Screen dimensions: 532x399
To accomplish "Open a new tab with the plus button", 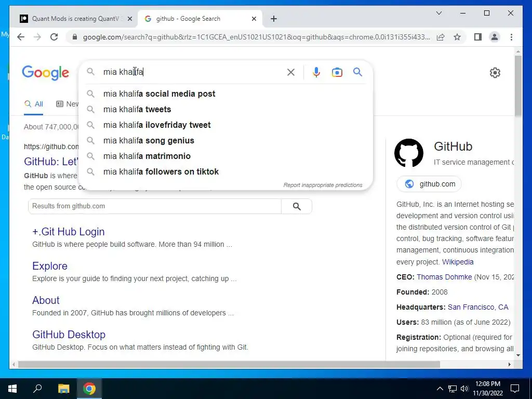I will point(274,19).
